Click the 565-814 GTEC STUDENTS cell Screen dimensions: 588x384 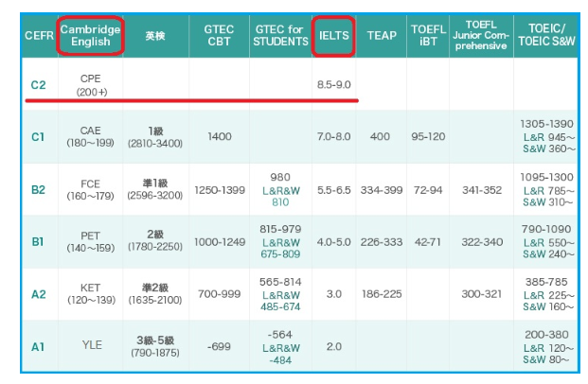point(280,294)
